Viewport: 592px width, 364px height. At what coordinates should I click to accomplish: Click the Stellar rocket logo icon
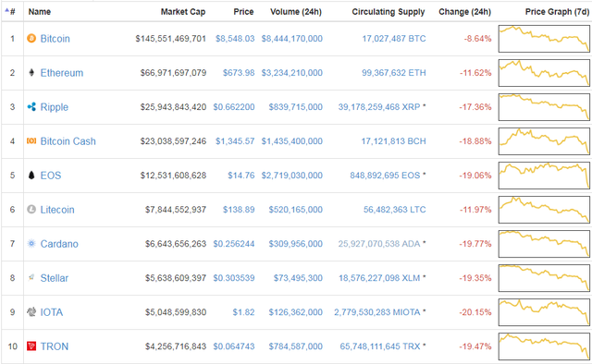(x=31, y=278)
